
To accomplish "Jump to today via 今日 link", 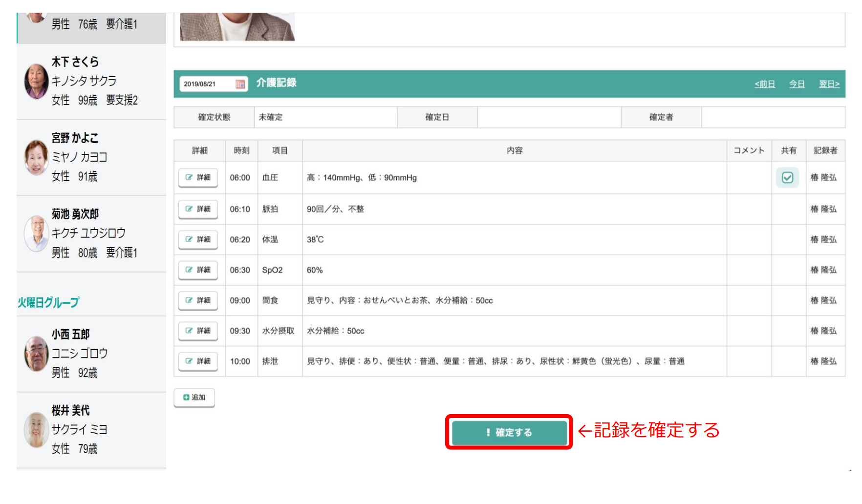I will coord(797,84).
